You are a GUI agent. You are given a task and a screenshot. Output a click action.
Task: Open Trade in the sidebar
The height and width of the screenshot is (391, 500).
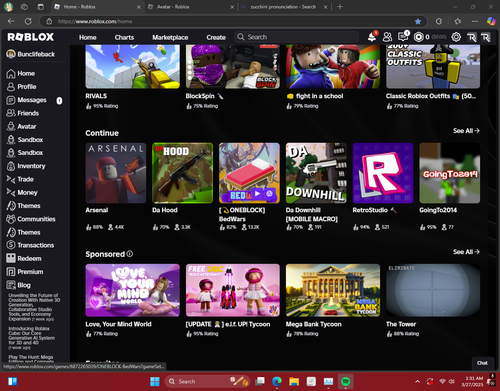[x=20, y=179]
